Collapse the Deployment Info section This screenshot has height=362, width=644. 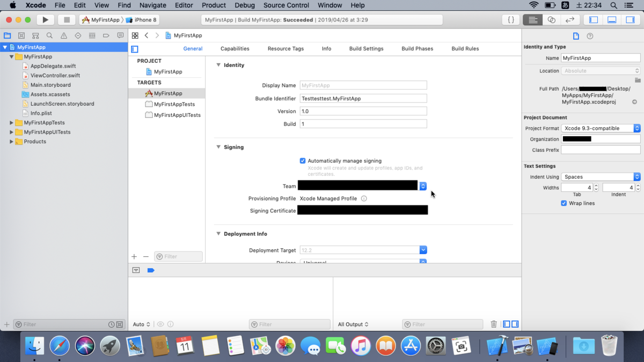pos(218,234)
